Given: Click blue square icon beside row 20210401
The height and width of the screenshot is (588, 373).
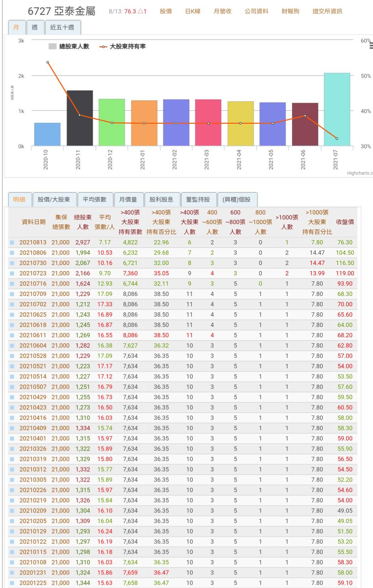Looking at the screenshot, I should click(12, 439).
